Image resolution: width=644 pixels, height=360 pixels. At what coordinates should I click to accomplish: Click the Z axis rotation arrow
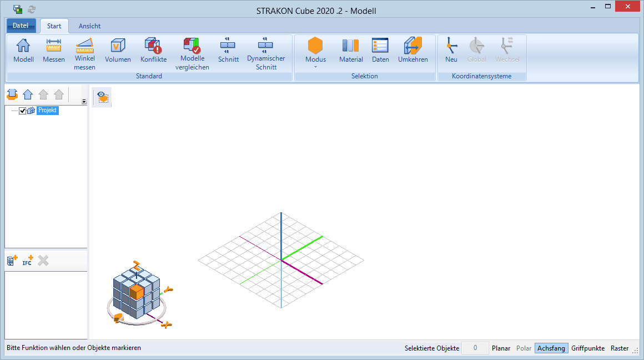[x=137, y=266]
